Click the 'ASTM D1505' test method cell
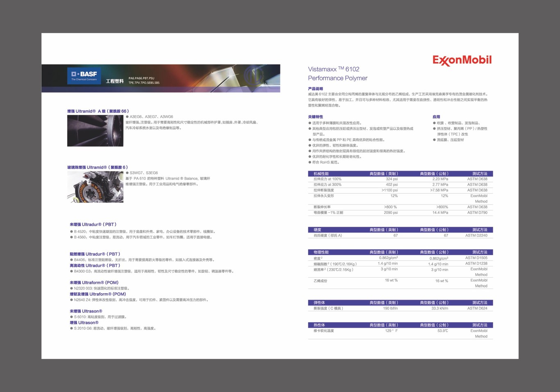The image size is (560, 392). pos(476,258)
